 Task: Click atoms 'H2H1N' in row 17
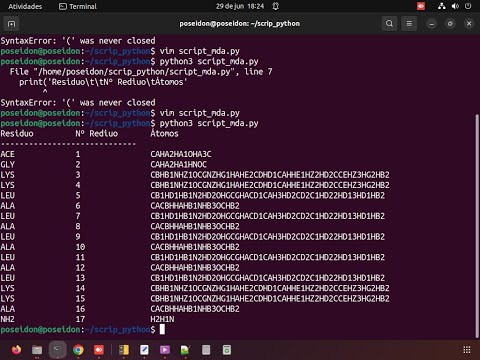point(162,320)
